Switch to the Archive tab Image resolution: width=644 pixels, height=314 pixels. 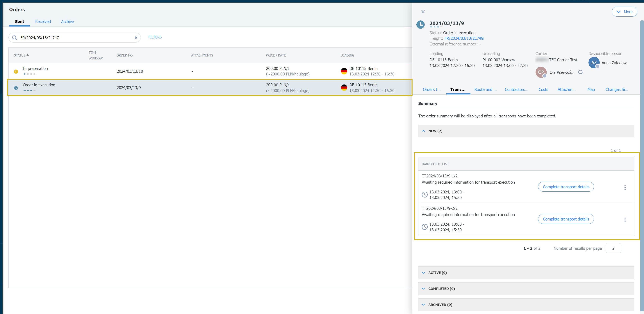[67, 22]
